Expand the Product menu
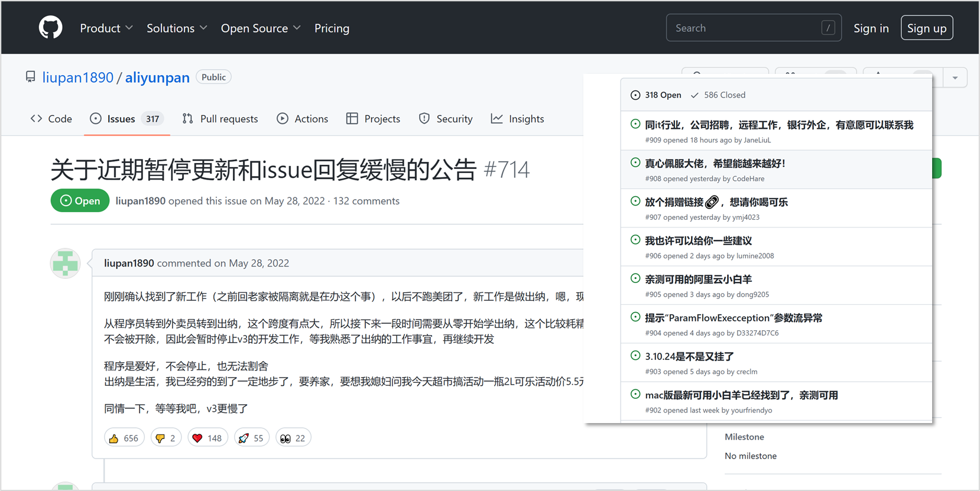 [106, 28]
